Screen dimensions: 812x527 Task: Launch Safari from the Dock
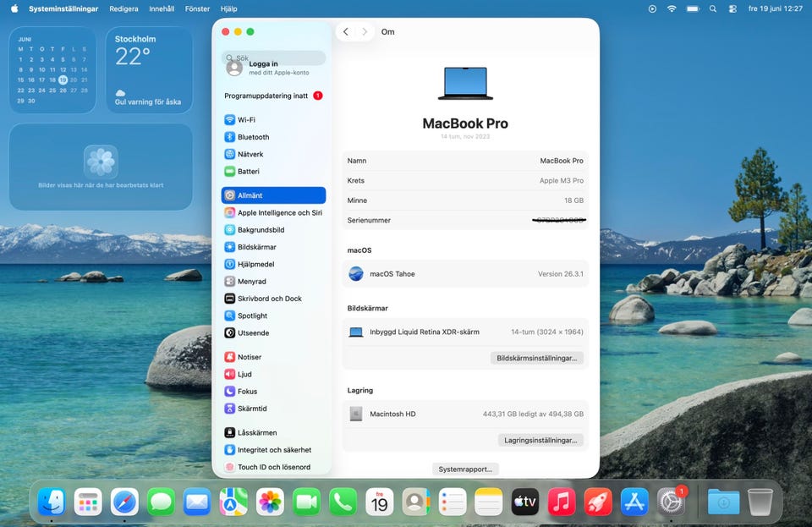click(124, 502)
